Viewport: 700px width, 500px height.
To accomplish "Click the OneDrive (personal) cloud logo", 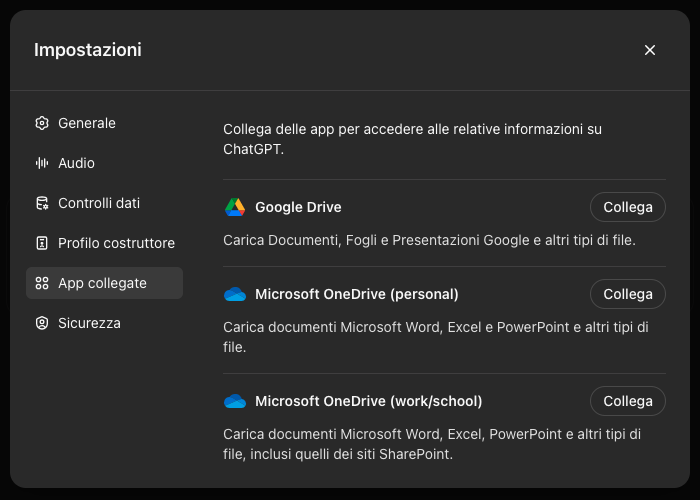I will (x=235, y=294).
